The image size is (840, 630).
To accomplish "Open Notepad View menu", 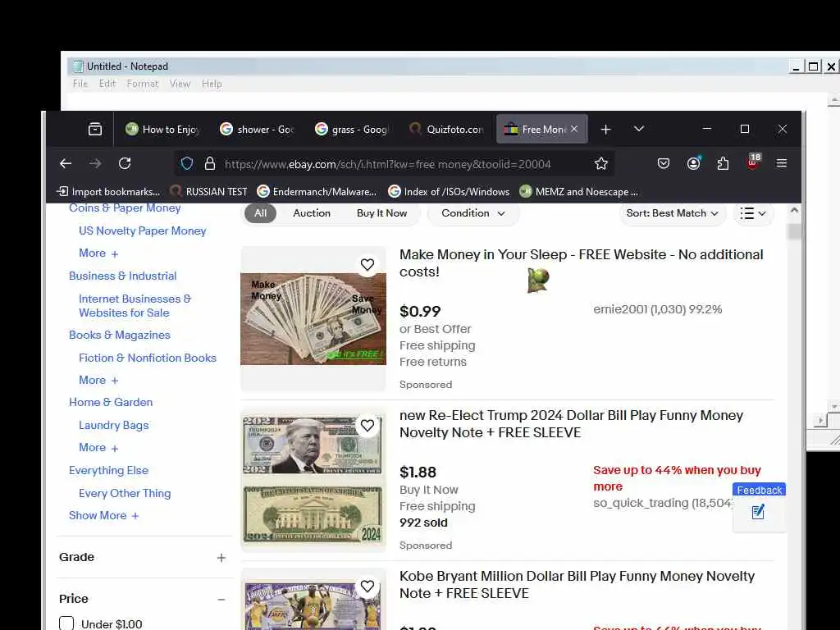I will click(x=180, y=84).
